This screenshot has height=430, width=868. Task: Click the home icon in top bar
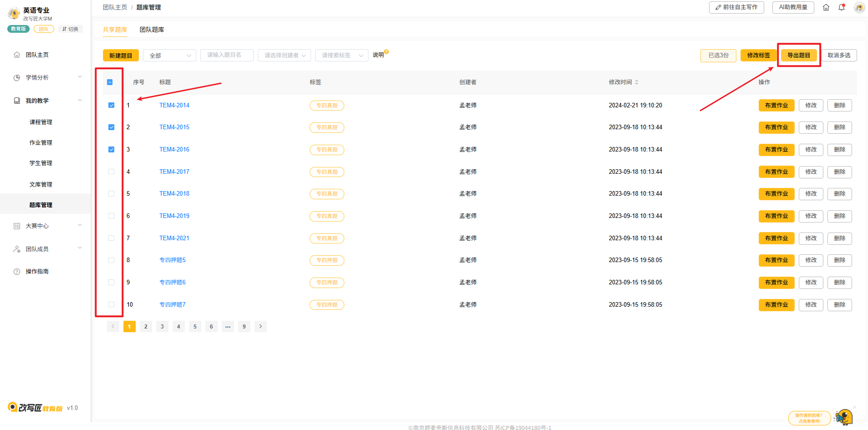(x=826, y=7)
